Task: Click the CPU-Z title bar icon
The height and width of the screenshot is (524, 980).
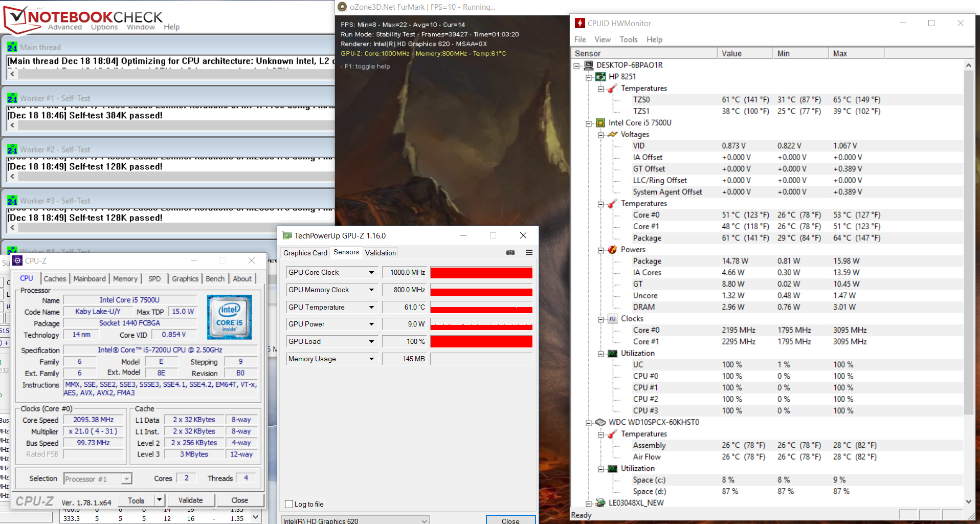Action: click(17, 260)
